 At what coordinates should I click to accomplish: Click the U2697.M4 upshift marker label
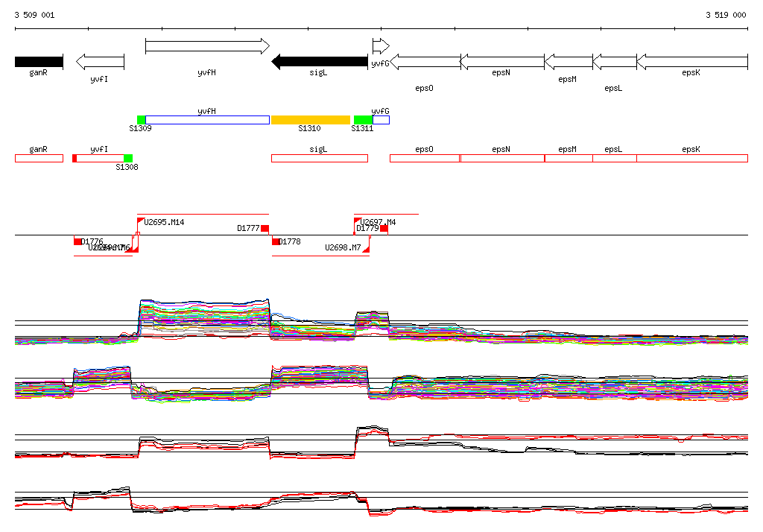(x=378, y=222)
